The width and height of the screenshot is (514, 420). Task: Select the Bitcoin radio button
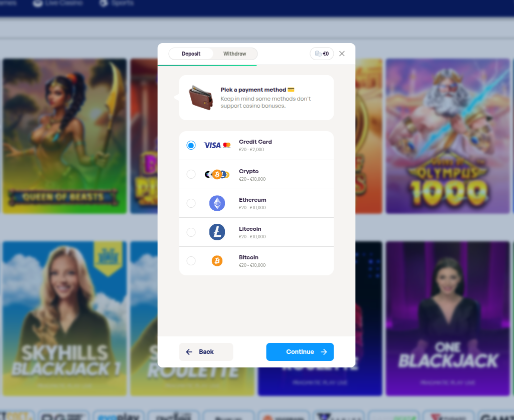(x=191, y=261)
